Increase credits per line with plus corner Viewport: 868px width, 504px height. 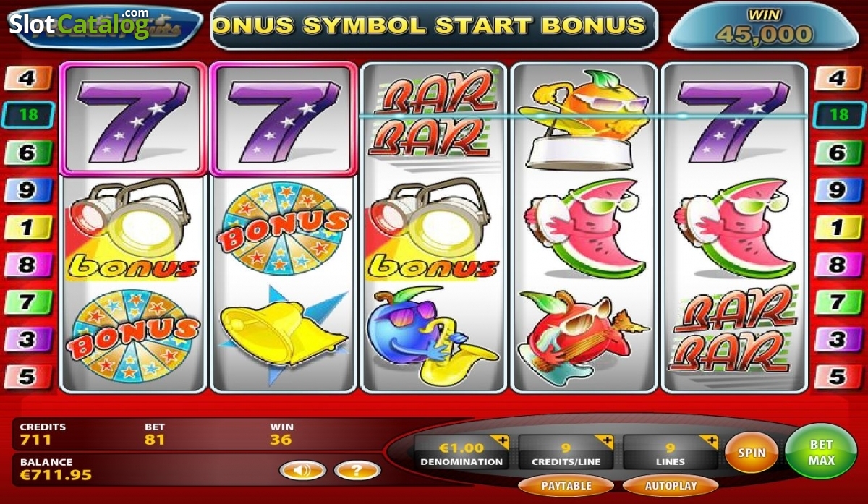605,441
